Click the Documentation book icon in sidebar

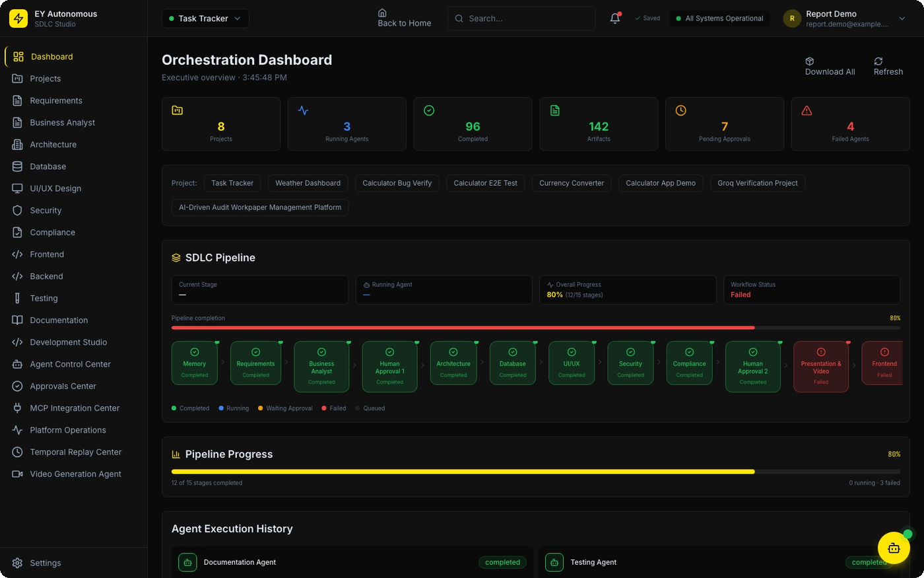tap(18, 320)
